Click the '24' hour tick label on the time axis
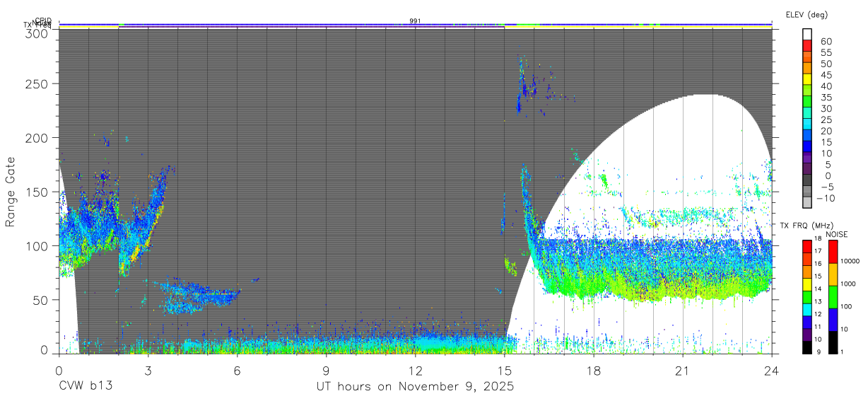This screenshot has width=868, height=401. pos(771,370)
